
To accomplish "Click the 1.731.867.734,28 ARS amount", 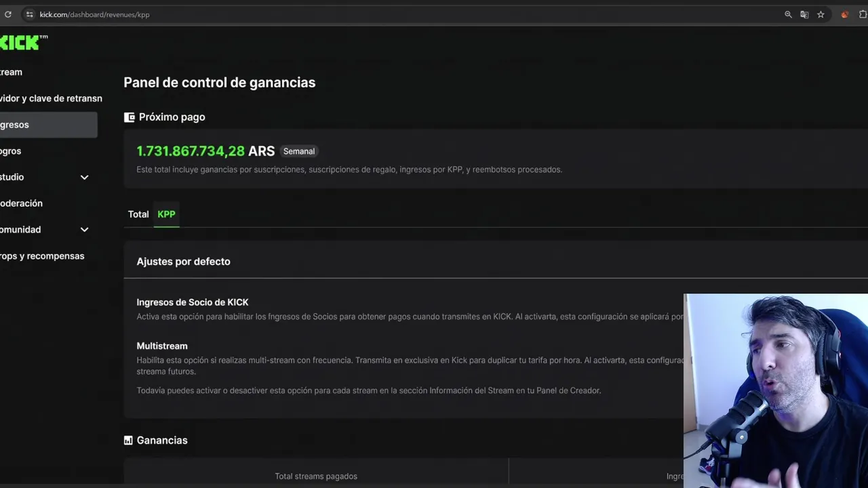I will pos(205,151).
